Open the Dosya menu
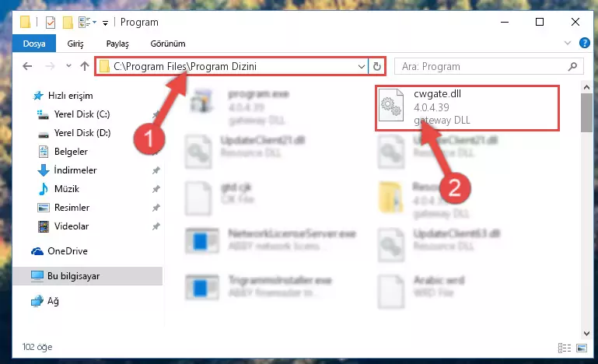598x364 pixels. pyautogui.click(x=34, y=44)
